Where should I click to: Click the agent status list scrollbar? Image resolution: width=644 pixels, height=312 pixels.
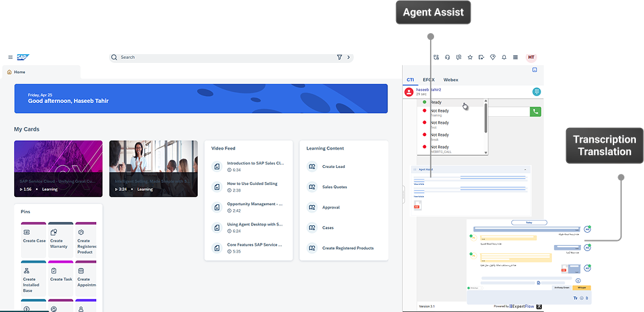486,118
